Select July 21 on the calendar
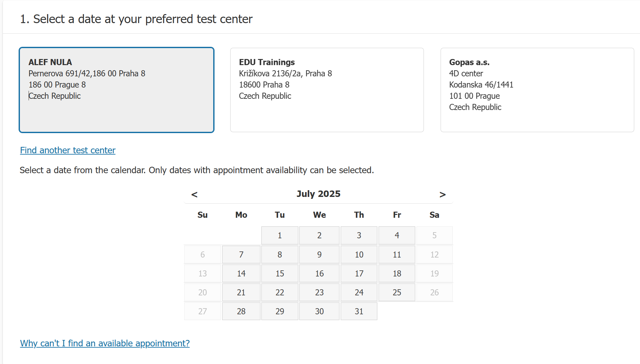Image resolution: width=640 pixels, height=364 pixels. point(241,292)
